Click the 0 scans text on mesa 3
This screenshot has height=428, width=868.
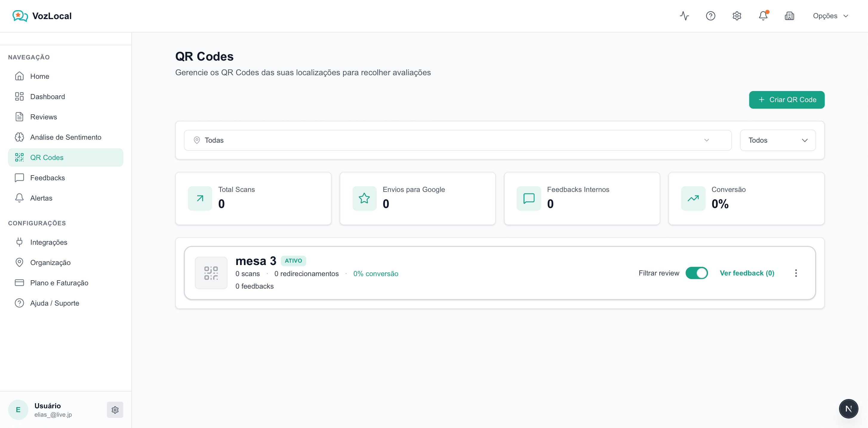(x=248, y=274)
